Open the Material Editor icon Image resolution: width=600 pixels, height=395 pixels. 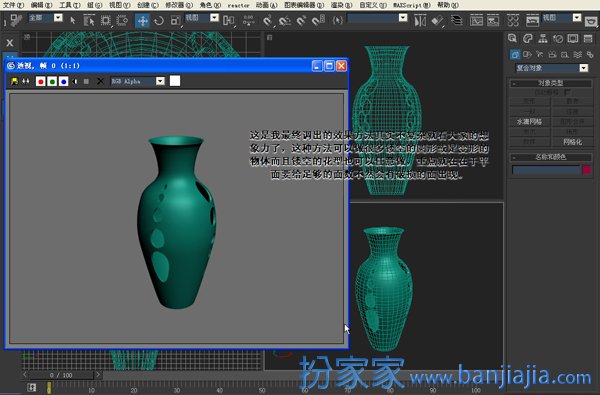click(x=513, y=20)
